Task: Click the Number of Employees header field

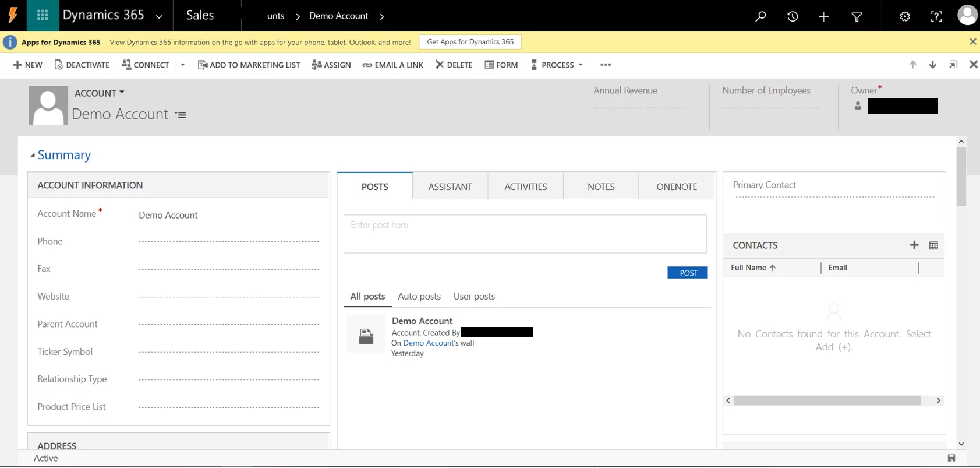Action: click(x=772, y=107)
